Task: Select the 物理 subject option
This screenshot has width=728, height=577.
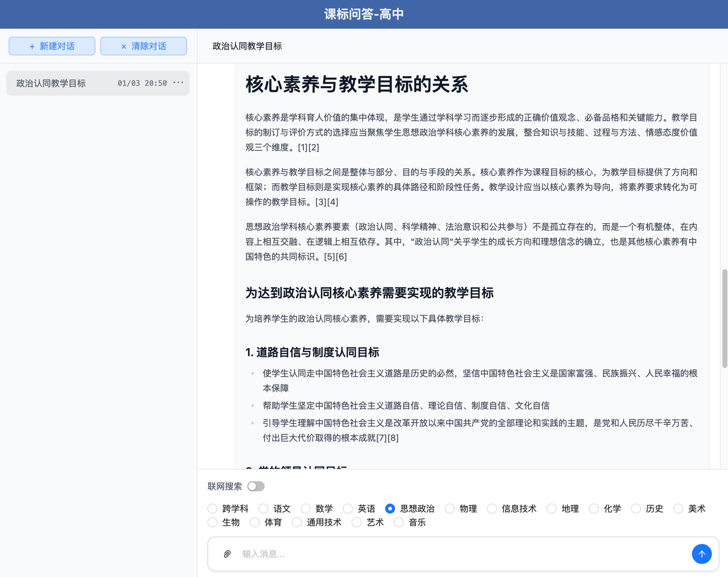Action: (x=450, y=509)
